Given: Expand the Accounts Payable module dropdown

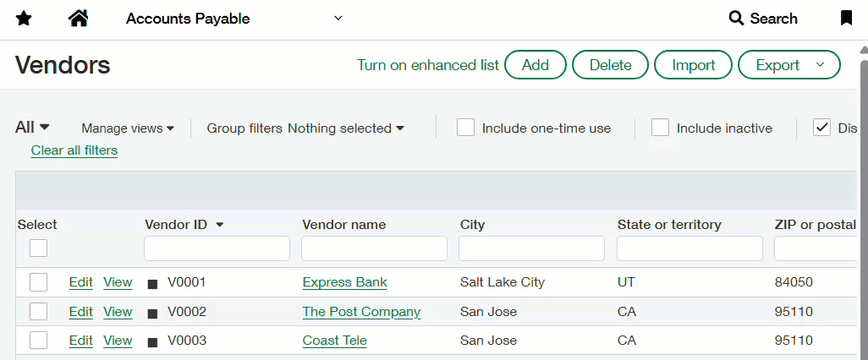Looking at the screenshot, I should [x=338, y=19].
